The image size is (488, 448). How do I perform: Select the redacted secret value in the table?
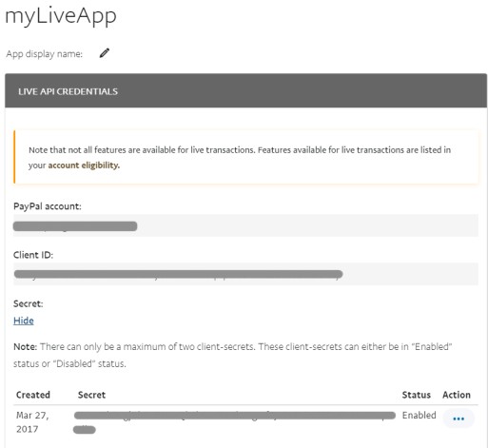[235, 422]
